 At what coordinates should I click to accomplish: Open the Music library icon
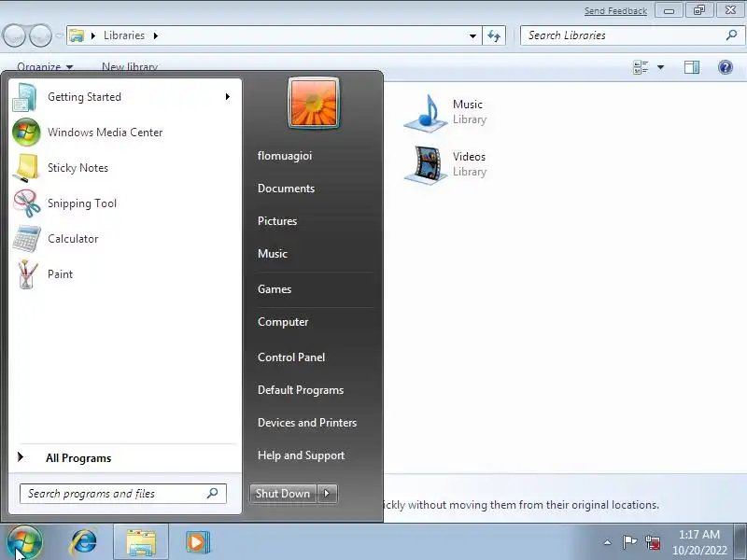(427, 113)
